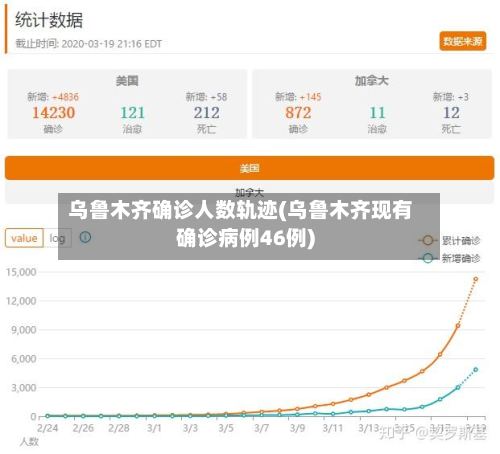
Task: Switch to the 加拿大 tab
Action: tap(250, 192)
